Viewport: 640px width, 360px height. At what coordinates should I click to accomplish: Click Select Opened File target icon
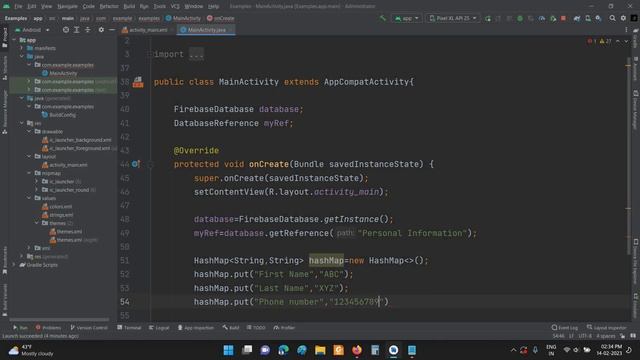coord(66,30)
